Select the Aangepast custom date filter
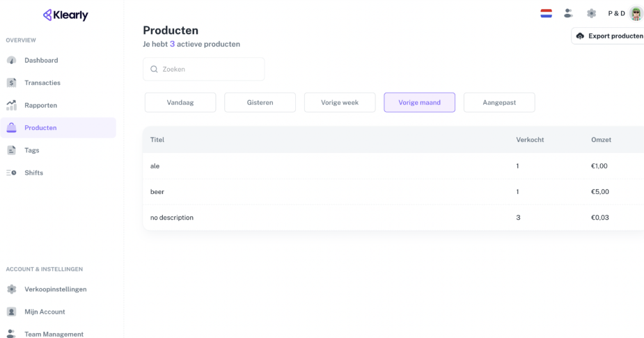Screen dimensions: 644x338 pos(499,102)
